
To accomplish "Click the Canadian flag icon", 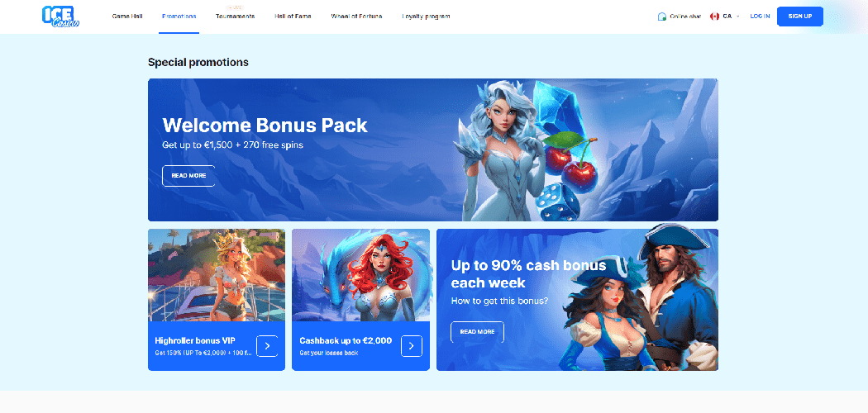I will coord(715,17).
